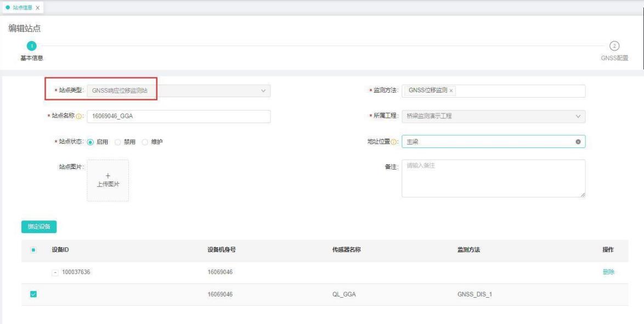Select the 启用 radio button

(91, 142)
